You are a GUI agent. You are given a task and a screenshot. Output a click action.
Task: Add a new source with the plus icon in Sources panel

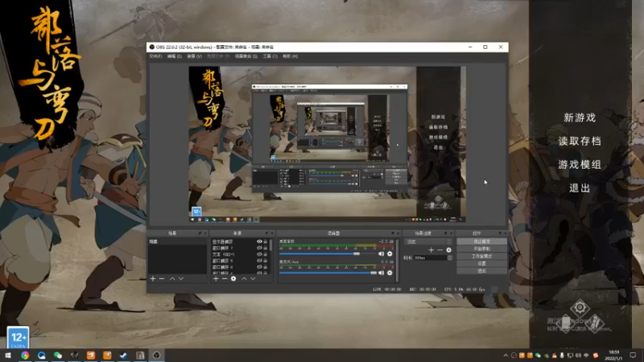click(216, 278)
